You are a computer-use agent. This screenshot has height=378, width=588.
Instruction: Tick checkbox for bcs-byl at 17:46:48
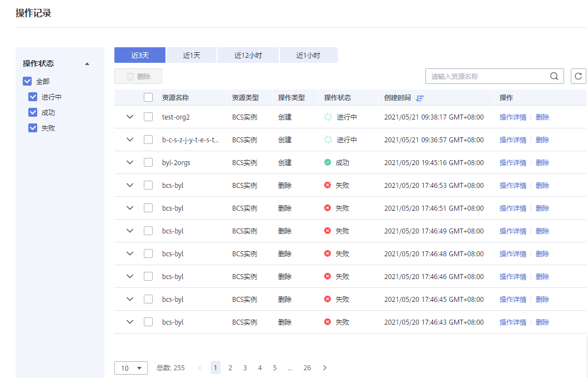[148, 253]
